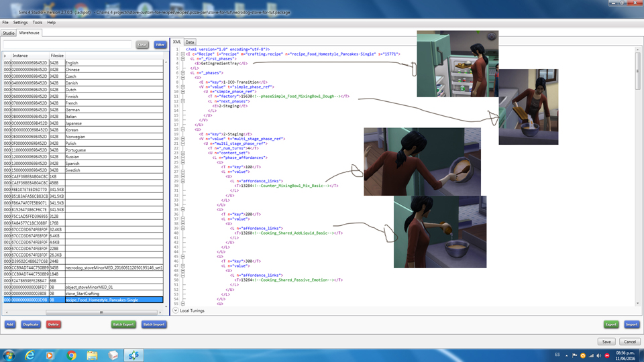Open the File menu
Screen dimensions: 644x362
(5, 23)
